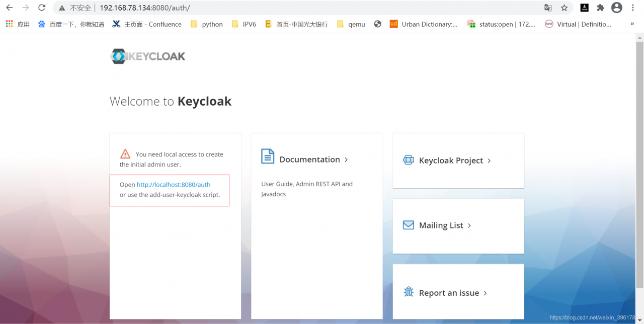Click the scrollbar up arrow
The image size is (644, 324).
click(x=640, y=38)
